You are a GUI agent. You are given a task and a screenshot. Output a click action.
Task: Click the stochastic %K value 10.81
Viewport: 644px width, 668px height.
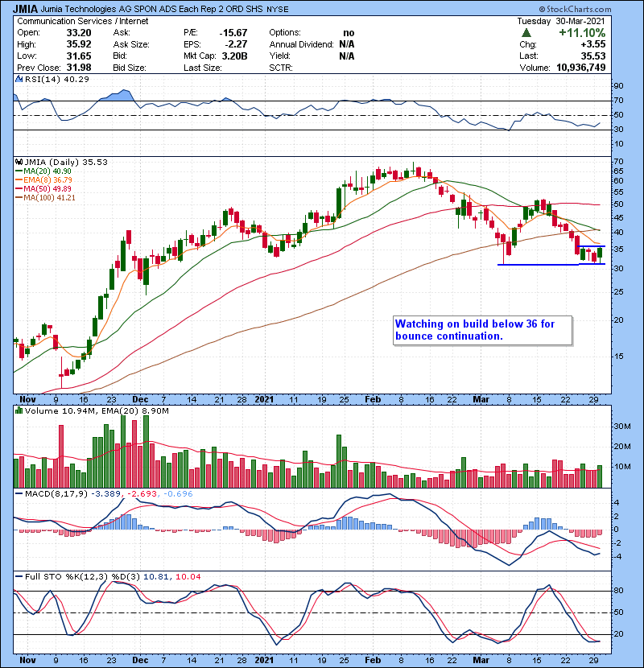pos(155,576)
